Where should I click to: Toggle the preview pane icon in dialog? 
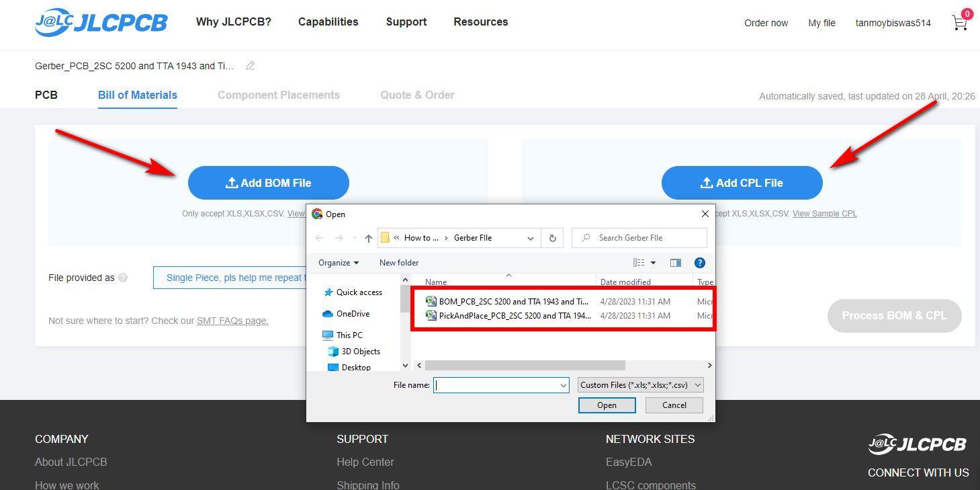pyautogui.click(x=675, y=263)
